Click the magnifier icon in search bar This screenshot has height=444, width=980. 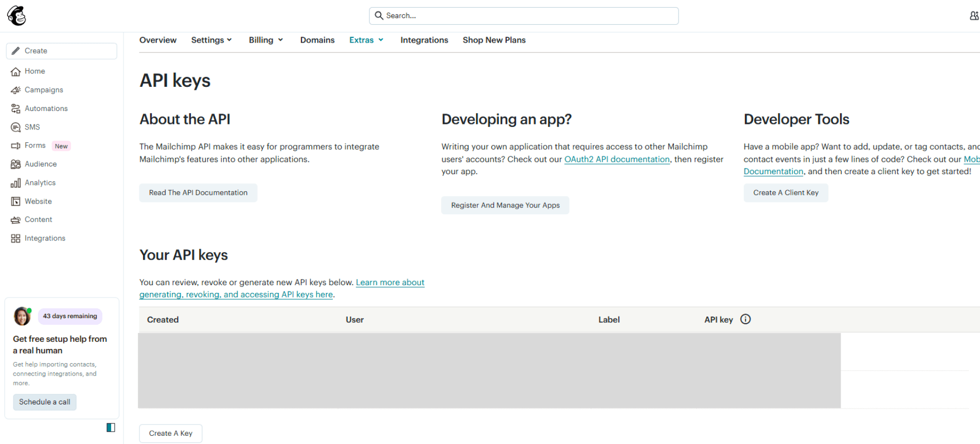coord(379,15)
